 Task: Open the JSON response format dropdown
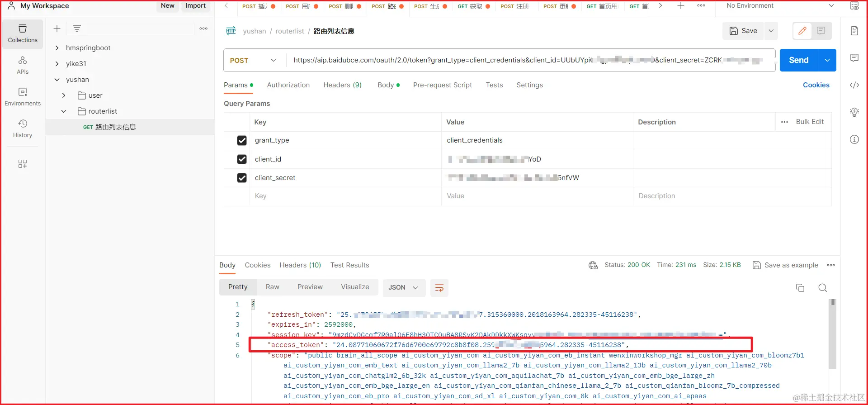(404, 288)
